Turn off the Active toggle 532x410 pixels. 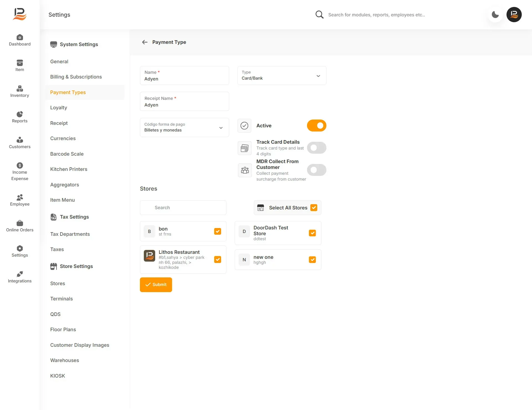[316, 126]
